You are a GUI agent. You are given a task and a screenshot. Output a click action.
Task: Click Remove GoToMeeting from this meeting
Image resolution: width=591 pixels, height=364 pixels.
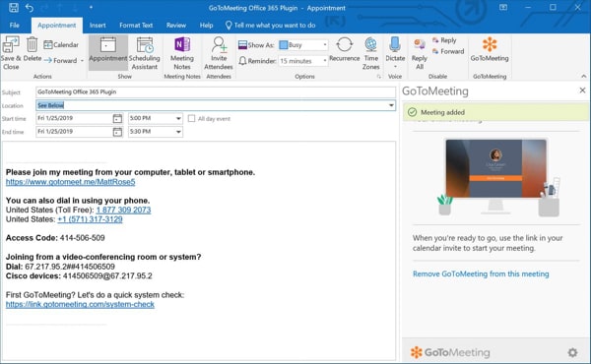(x=481, y=274)
